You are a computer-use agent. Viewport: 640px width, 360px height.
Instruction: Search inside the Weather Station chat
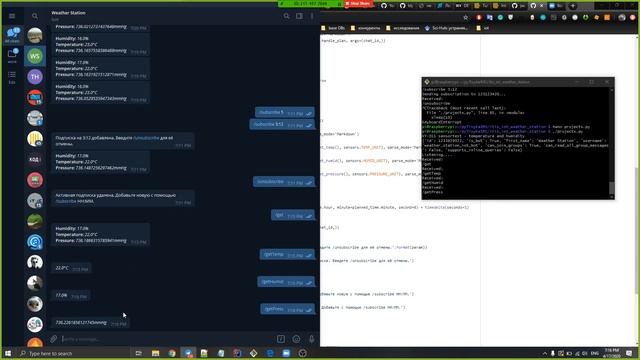[287, 16]
